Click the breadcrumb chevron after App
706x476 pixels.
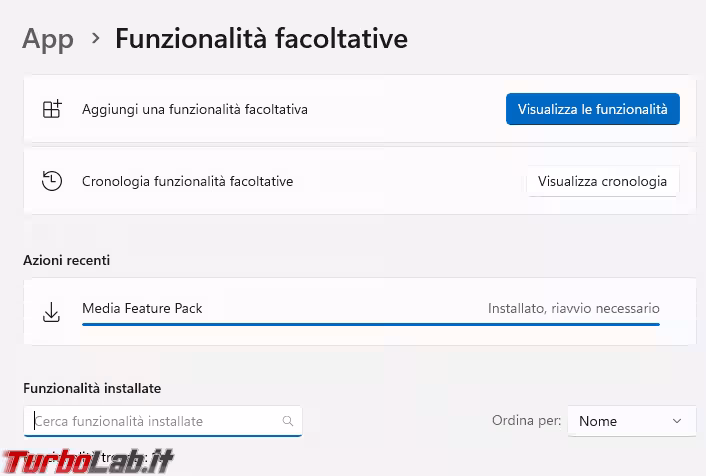pos(95,38)
